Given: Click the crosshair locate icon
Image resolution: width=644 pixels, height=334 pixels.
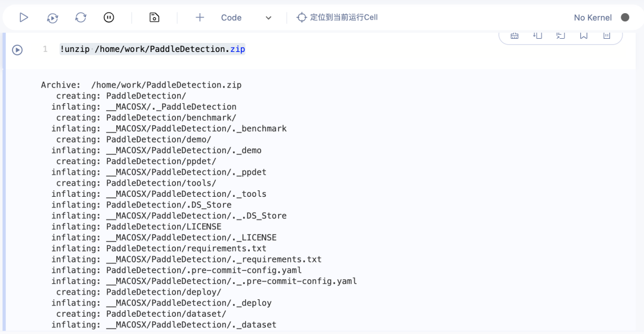Looking at the screenshot, I should (x=302, y=17).
